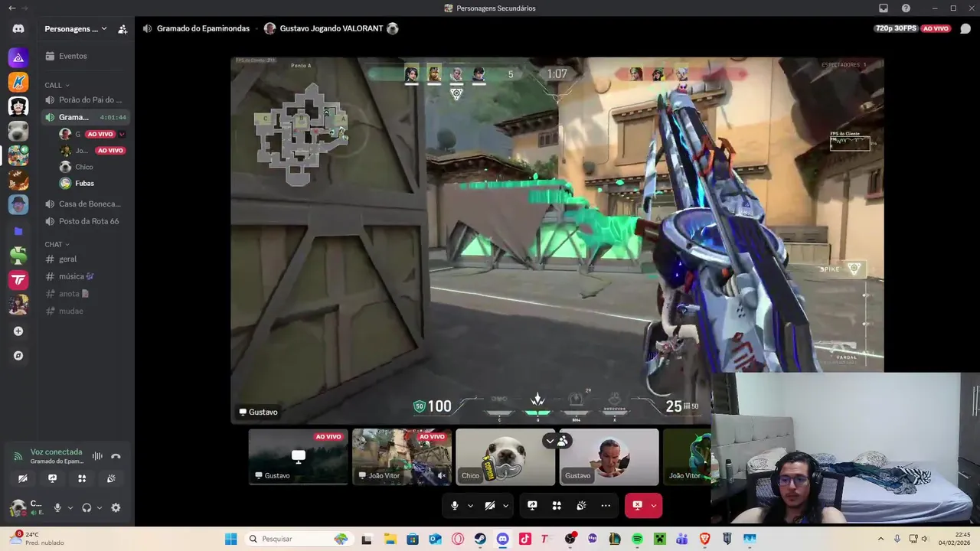Select Gramado voice channel with timer
The image size is (980, 551).
(84, 117)
